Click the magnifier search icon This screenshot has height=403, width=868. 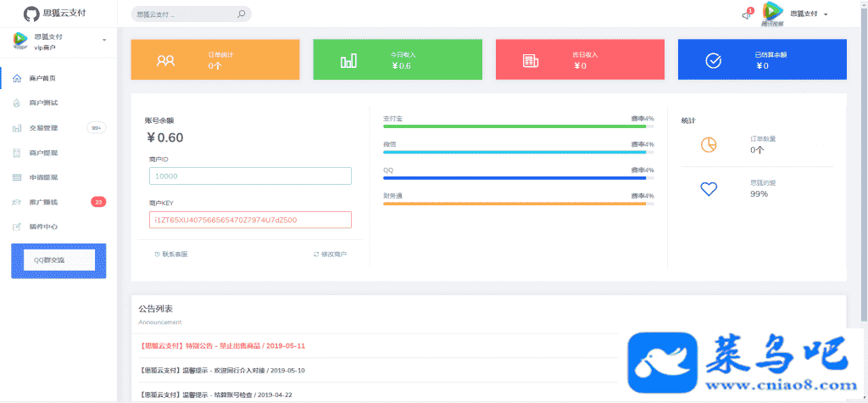242,14
